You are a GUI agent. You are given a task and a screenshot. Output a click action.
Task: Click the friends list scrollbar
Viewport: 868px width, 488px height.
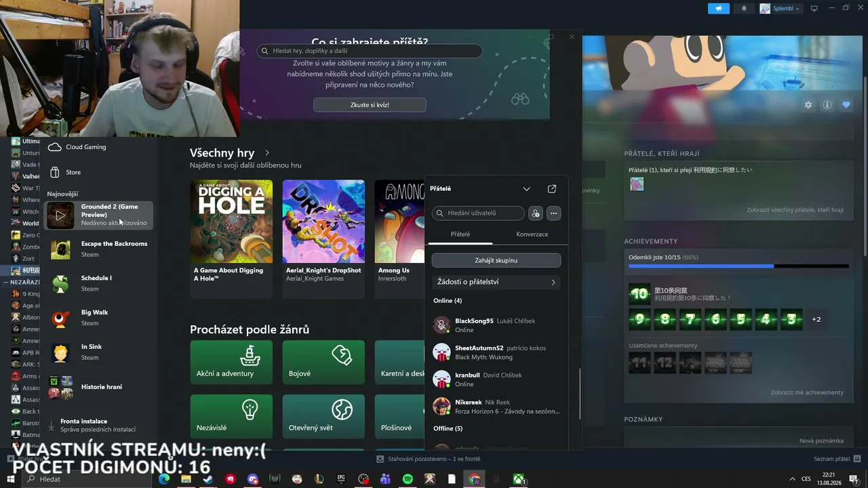(x=580, y=394)
